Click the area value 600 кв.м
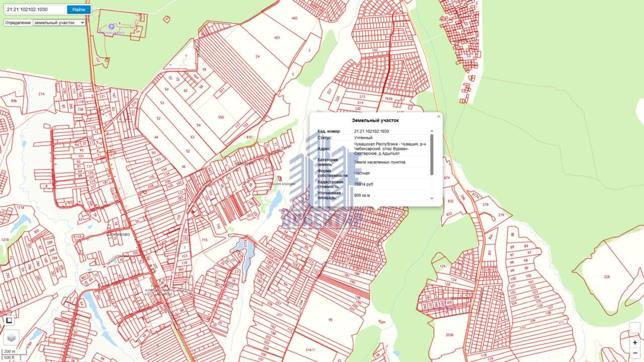 click(x=362, y=195)
